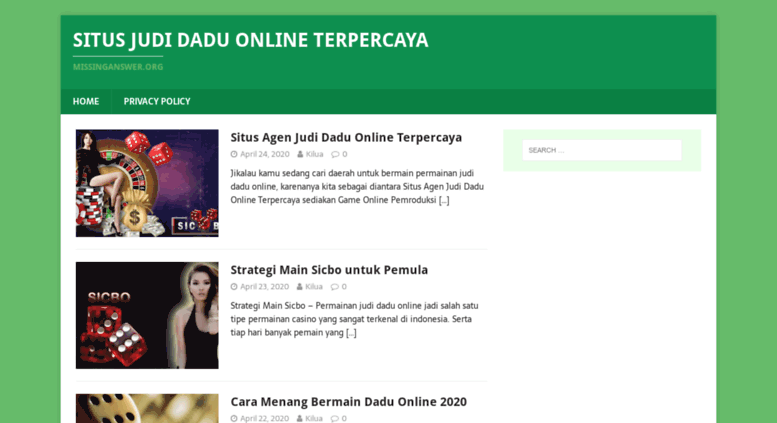Click the clock icon beside April 23, 2020
Screen dimensions: 777x423
(x=234, y=287)
